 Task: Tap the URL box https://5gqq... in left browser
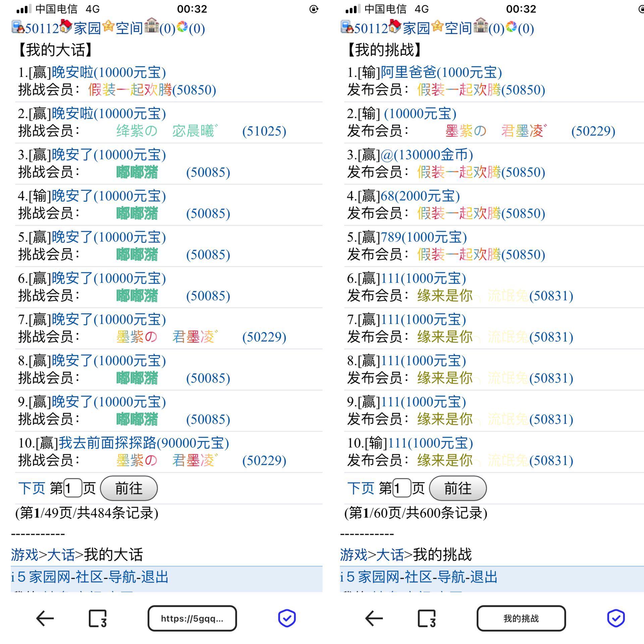point(192,618)
